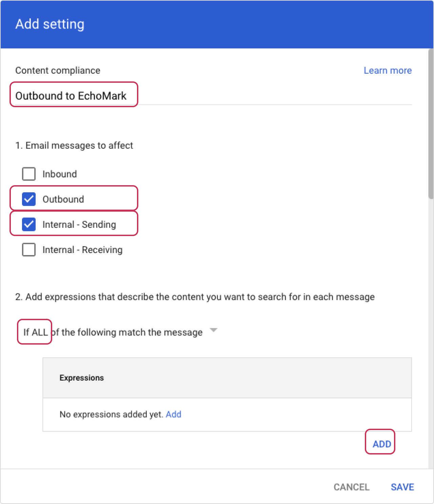Click the Expressions table header

[227, 378]
